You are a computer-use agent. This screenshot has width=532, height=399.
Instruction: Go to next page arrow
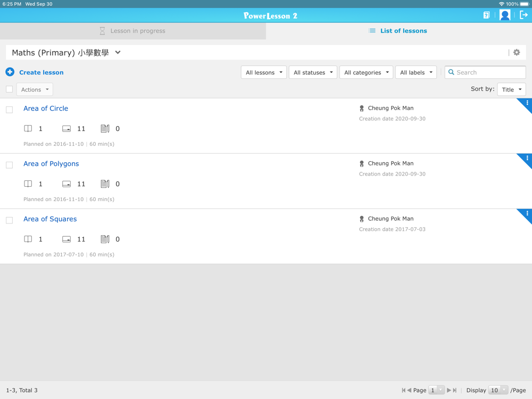coord(449,390)
